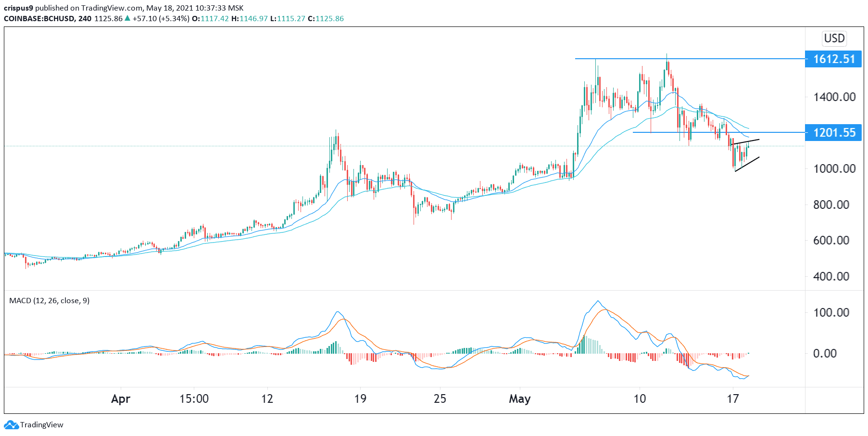868x436 pixels.
Task: Click the date 19 time axis label
Action: 360,399
